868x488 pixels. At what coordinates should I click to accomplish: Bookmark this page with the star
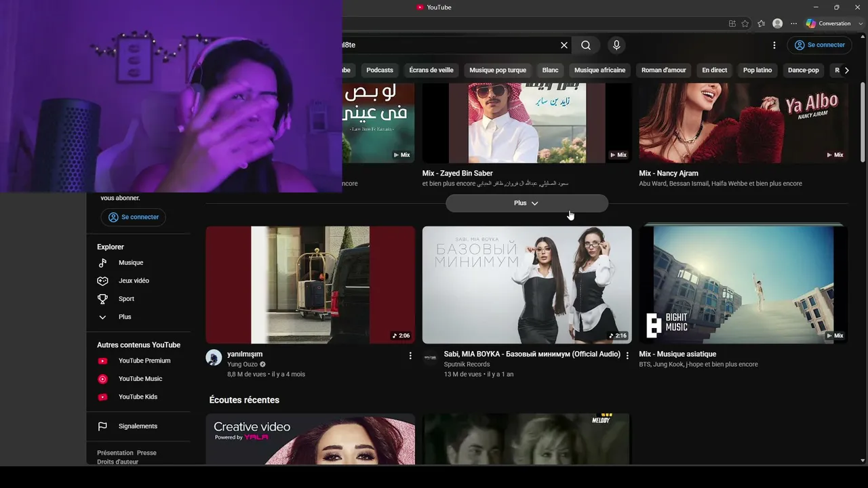(745, 24)
